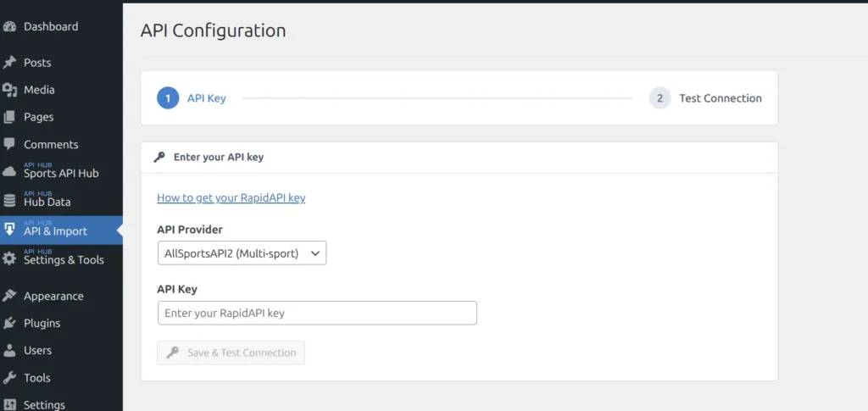Viewport: 868px width, 411px height.
Task: Focus the Enter your RapidAPI key field
Action: click(x=317, y=313)
